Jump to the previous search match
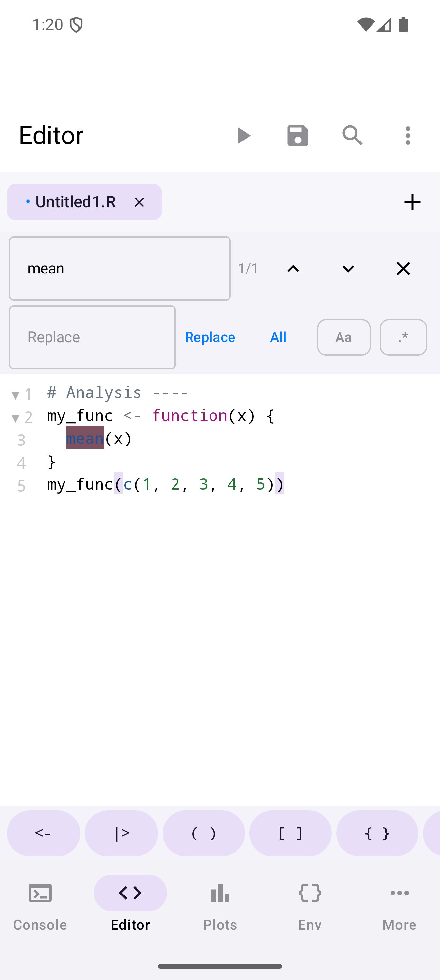The height and width of the screenshot is (980, 440). click(x=293, y=269)
